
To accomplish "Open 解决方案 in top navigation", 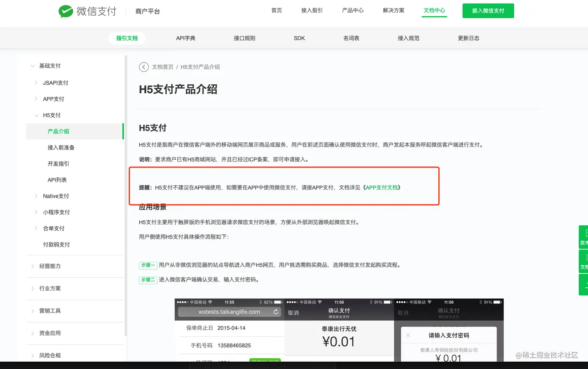I will pyautogui.click(x=394, y=11).
